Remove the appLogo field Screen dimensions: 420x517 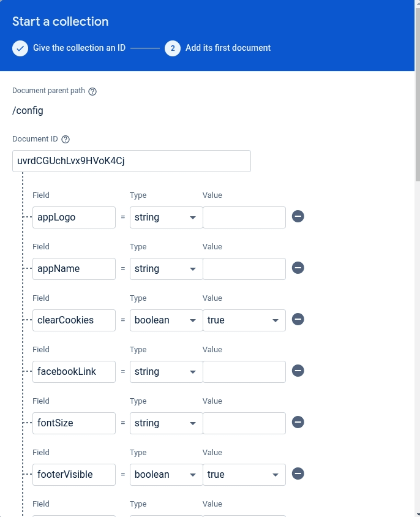point(298,217)
